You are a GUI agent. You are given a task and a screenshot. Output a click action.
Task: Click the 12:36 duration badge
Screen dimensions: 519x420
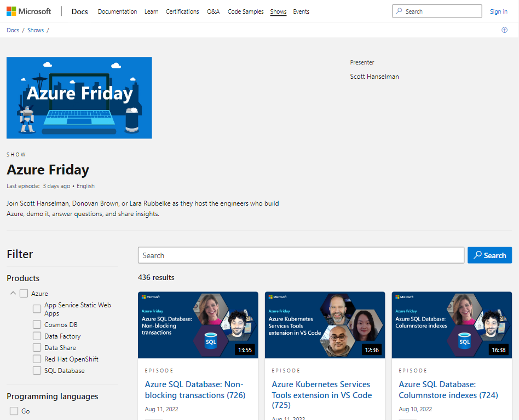coord(372,350)
